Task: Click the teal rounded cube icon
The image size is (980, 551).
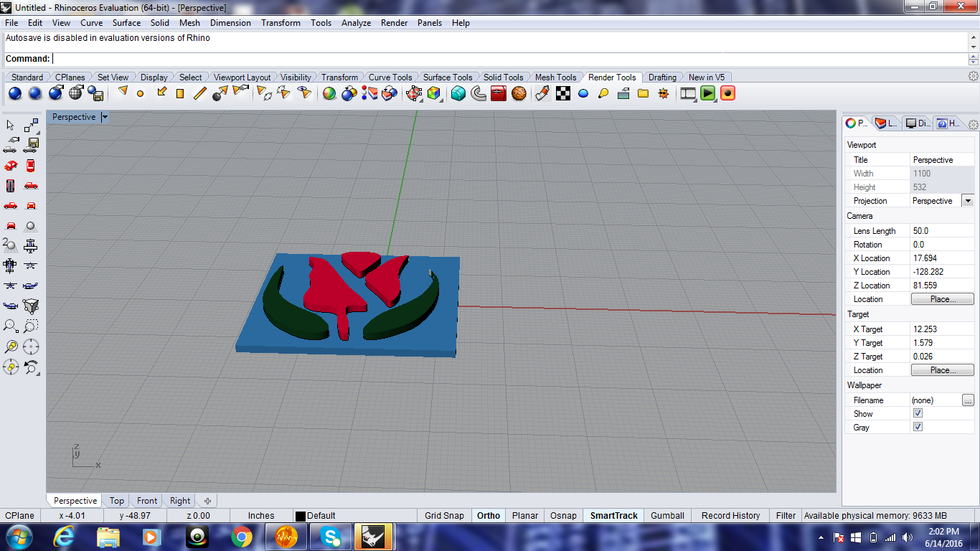Action: [458, 93]
